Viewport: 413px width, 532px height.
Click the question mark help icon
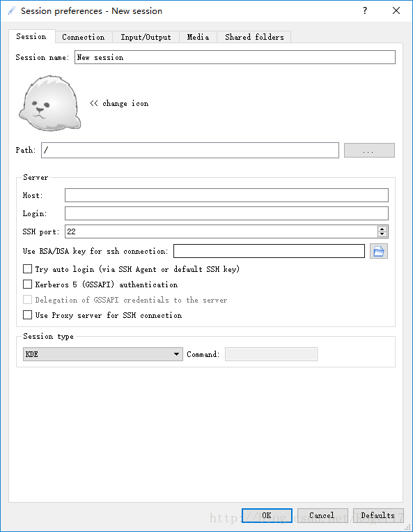[364, 10]
